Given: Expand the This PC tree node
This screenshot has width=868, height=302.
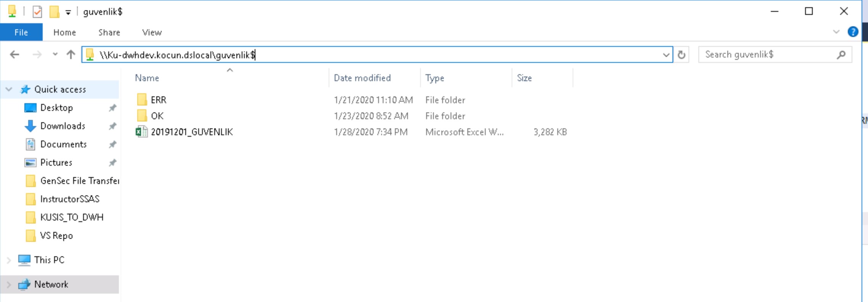Looking at the screenshot, I should (x=9, y=260).
